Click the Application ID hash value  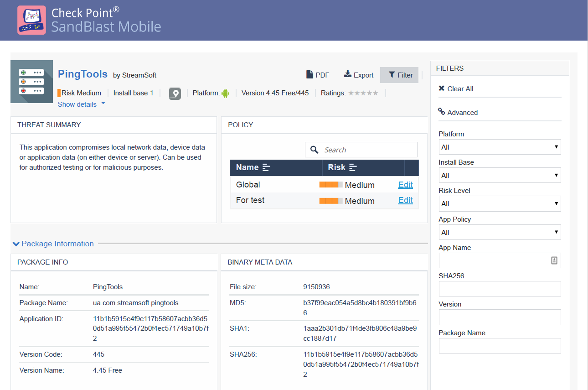(x=151, y=328)
